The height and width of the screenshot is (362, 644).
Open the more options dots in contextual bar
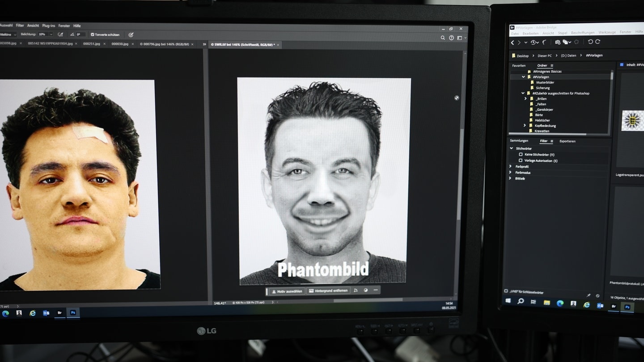[376, 290]
